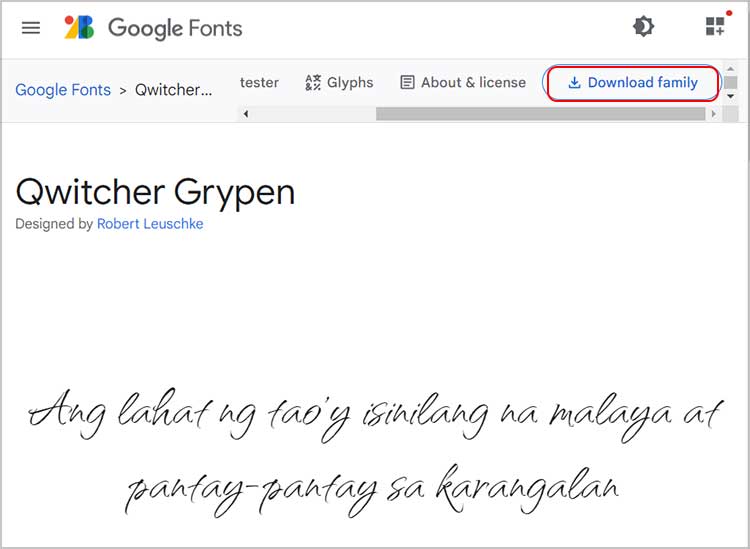
Task: Switch to the Type tester tab
Action: tap(259, 82)
